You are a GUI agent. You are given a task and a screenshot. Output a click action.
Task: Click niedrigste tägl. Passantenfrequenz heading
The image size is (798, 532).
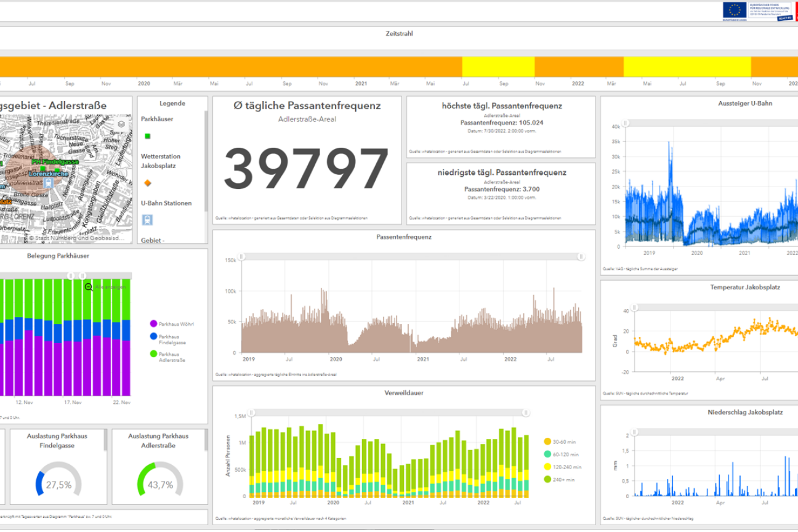point(502,172)
